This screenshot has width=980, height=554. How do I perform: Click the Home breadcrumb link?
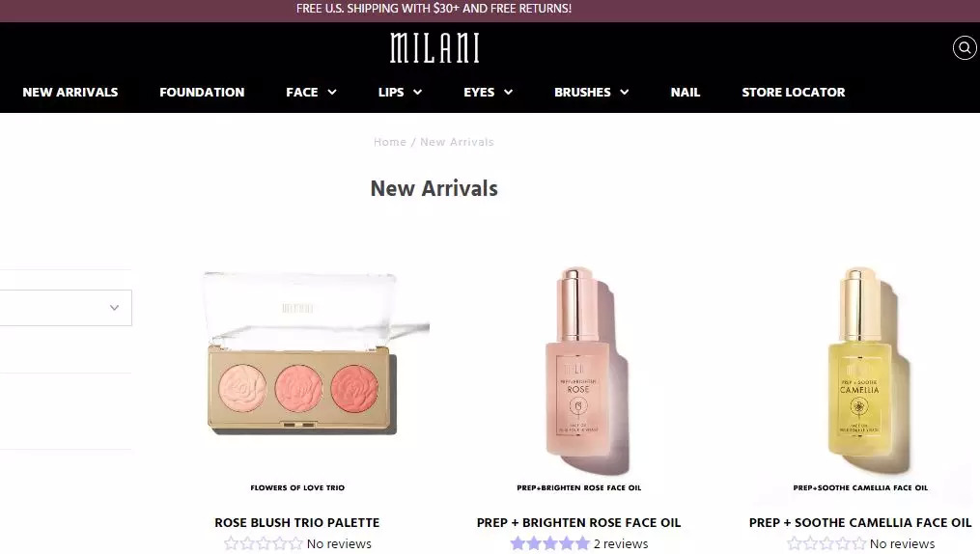pos(390,142)
